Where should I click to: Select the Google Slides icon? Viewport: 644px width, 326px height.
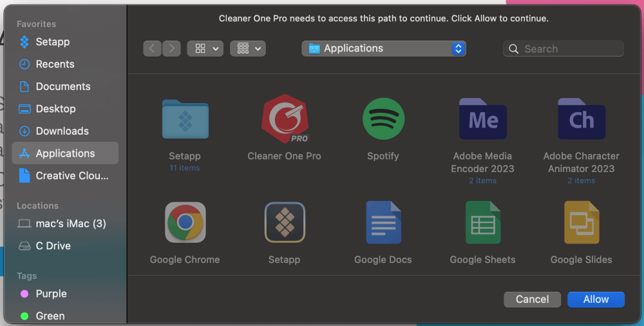tap(581, 222)
